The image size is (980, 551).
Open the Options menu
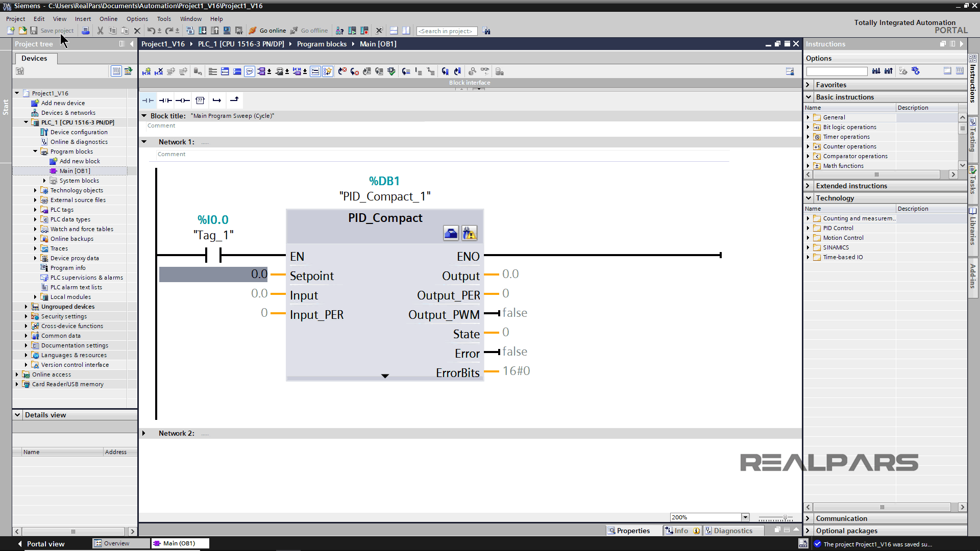click(137, 19)
